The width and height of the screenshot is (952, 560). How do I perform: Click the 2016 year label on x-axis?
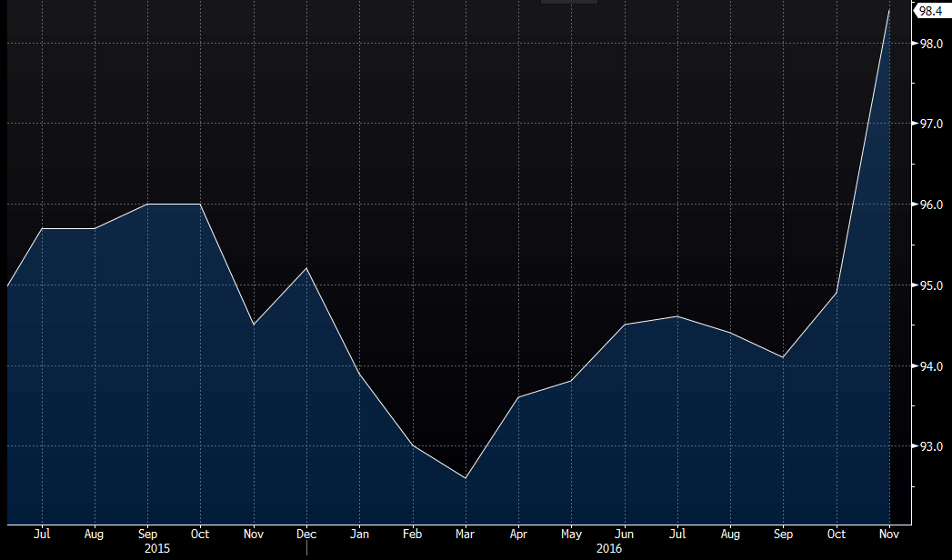(610, 549)
